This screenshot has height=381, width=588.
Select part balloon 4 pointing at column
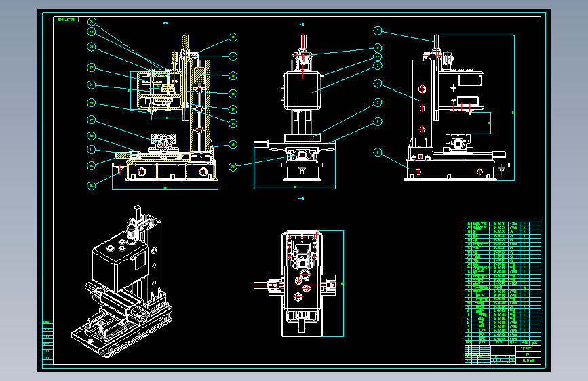pyautogui.click(x=378, y=83)
